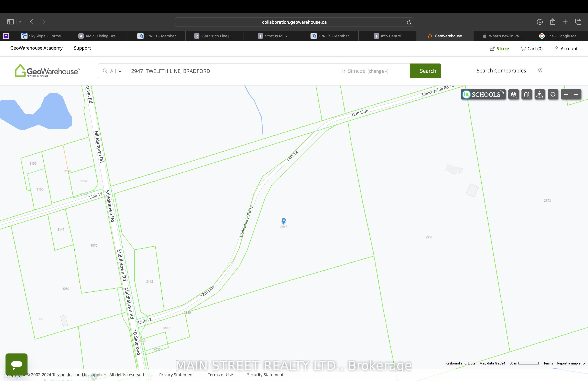Change the Simcoe search region
The width and height of the screenshot is (588, 381).
click(378, 71)
